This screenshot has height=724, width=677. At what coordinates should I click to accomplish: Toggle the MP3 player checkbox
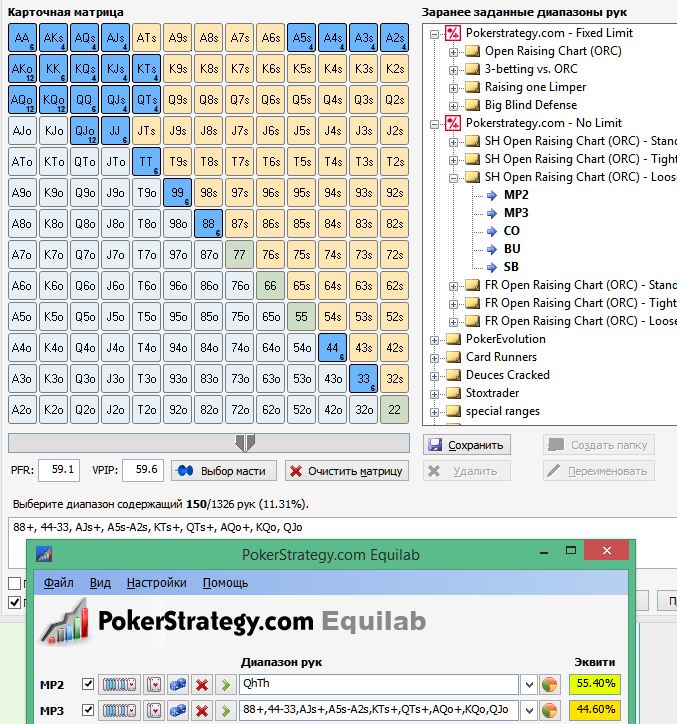point(88,712)
